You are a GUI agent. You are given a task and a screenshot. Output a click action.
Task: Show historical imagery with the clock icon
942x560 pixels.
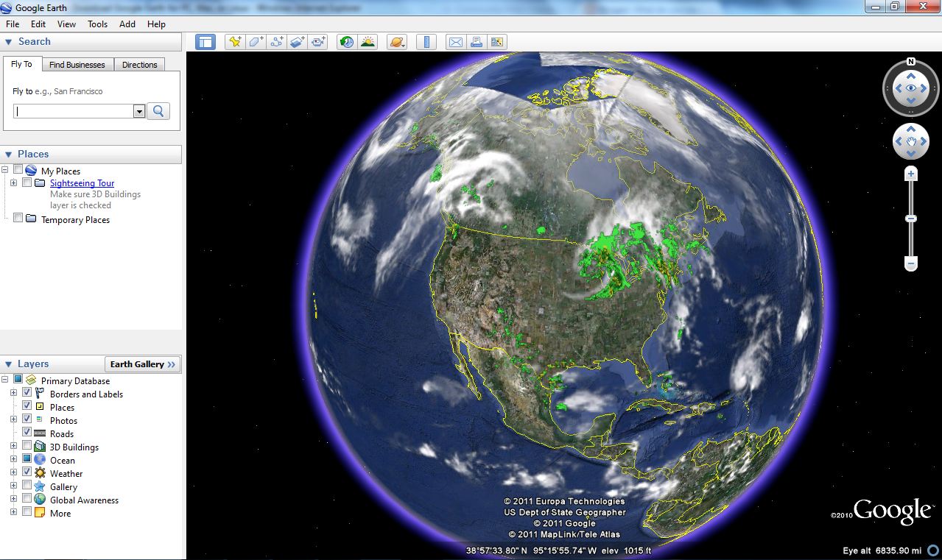(346, 42)
